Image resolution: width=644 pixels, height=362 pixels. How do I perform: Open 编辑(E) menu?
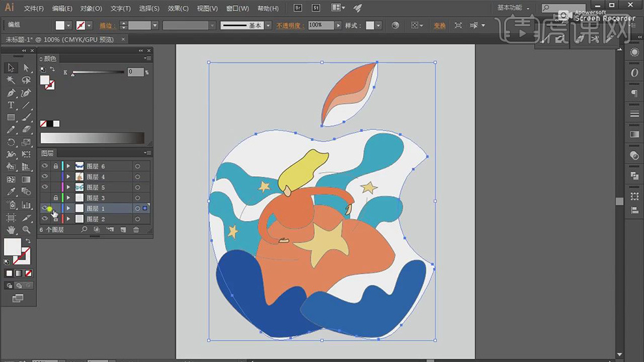[62, 8]
